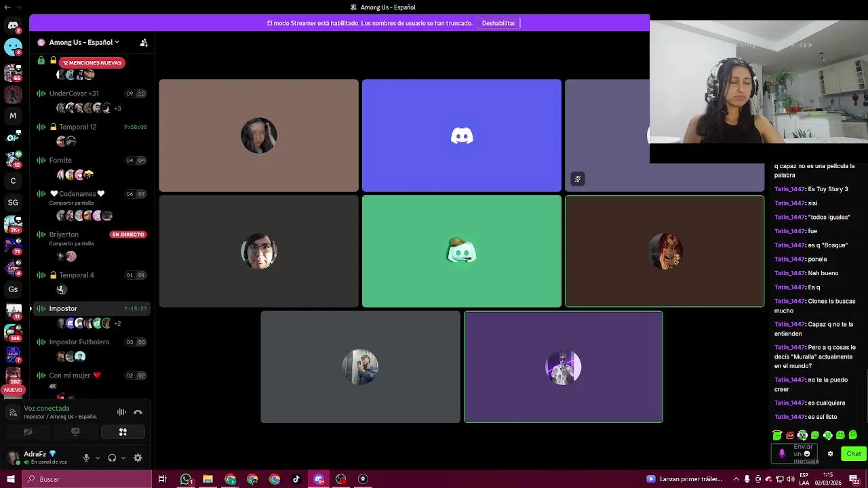Toggle microphone mute in user panel
The image size is (868, 488).
(x=86, y=457)
